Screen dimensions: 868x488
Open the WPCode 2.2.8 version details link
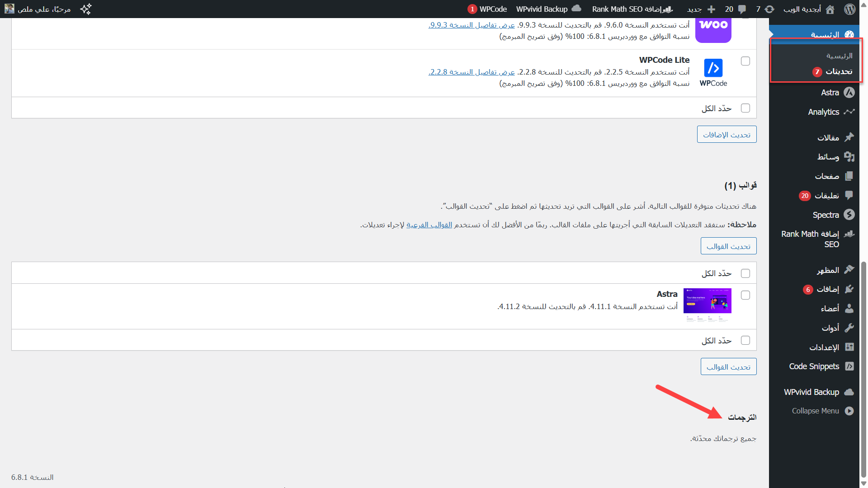coord(472,72)
